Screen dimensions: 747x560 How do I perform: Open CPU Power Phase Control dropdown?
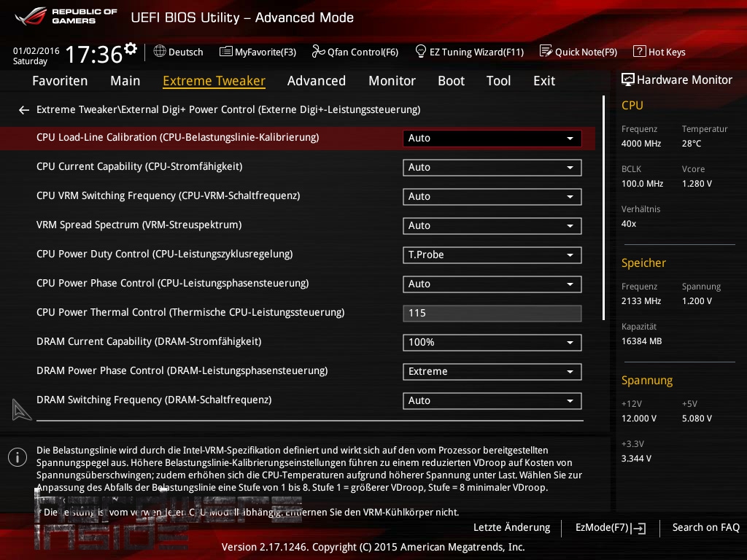[x=492, y=284]
